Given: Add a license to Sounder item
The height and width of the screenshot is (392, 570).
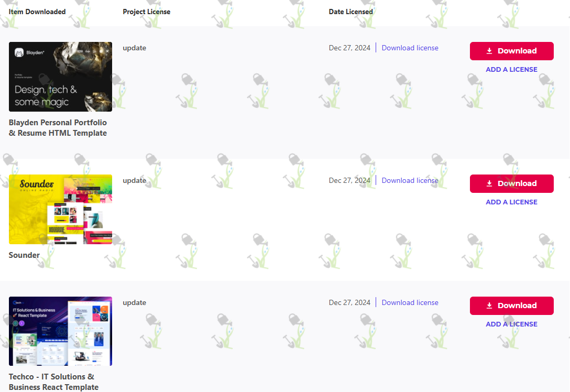Looking at the screenshot, I should 511,202.
